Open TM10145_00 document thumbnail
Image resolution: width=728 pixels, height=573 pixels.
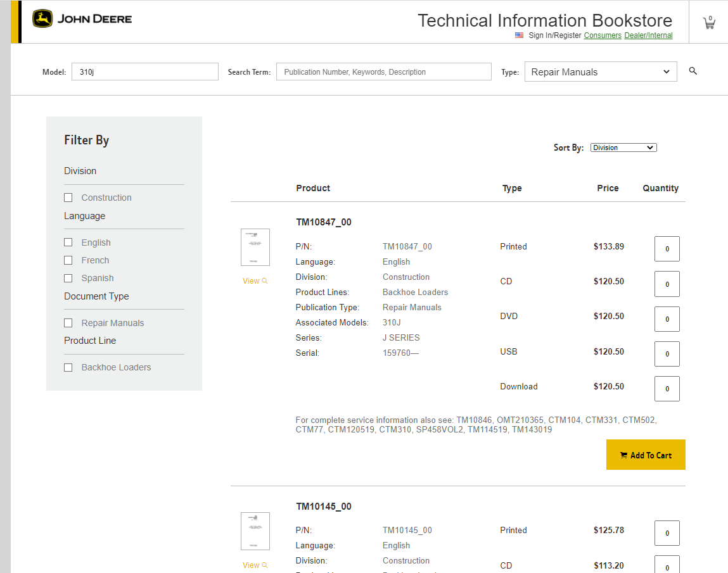click(255, 531)
